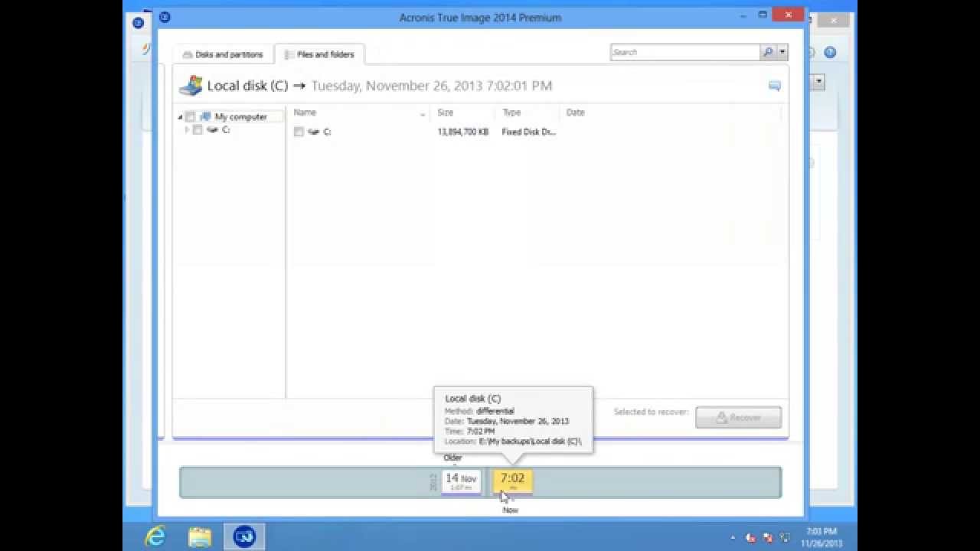Tick the My computer checkbox
Viewport: 980px width, 551px height.
tap(190, 117)
